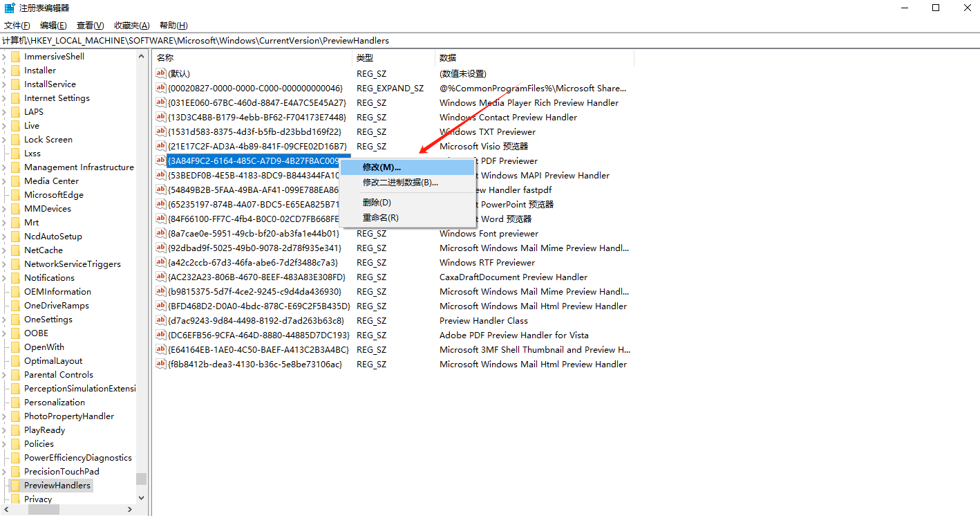Click 'Adobe PDF Preview Handler for Vista' data cell

tap(514, 335)
